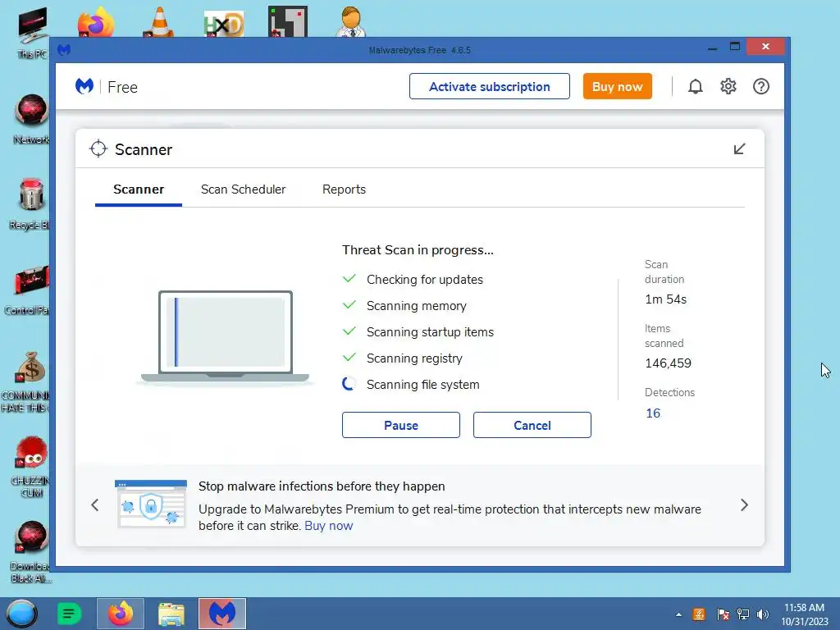Select the Download Black desktop icon
Viewport: 840px width, 630px height.
(x=30, y=552)
